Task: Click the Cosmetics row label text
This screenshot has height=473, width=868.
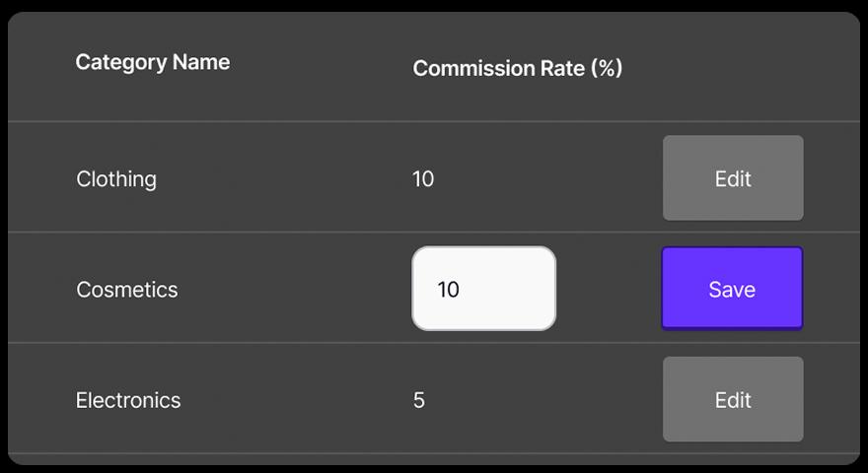Action: click(127, 290)
